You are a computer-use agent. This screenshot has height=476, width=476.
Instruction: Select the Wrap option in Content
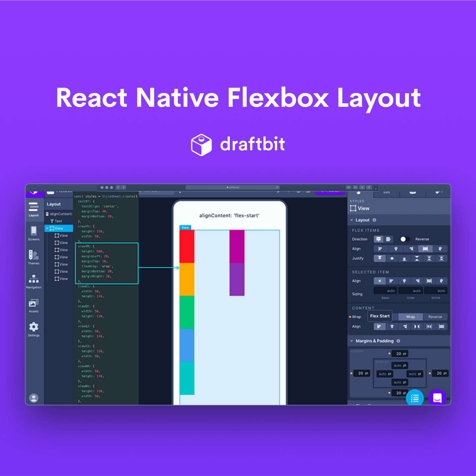(410, 317)
